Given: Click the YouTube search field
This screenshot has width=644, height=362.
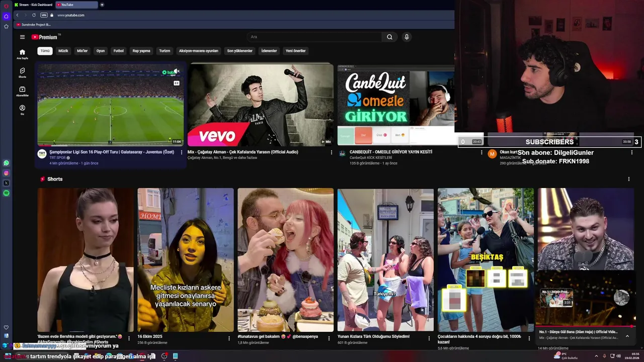Looking at the screenshot, I should pyautogui.click(x=314, y=37).
